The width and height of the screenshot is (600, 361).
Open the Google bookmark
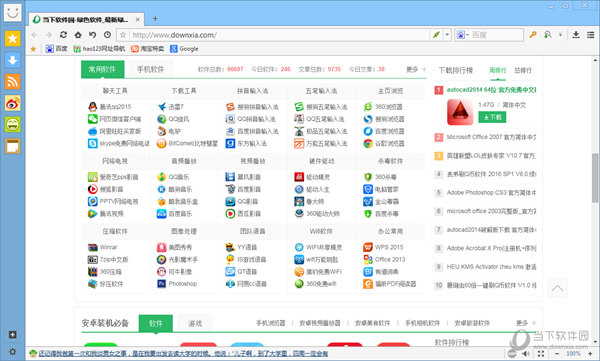pos(184,49)
